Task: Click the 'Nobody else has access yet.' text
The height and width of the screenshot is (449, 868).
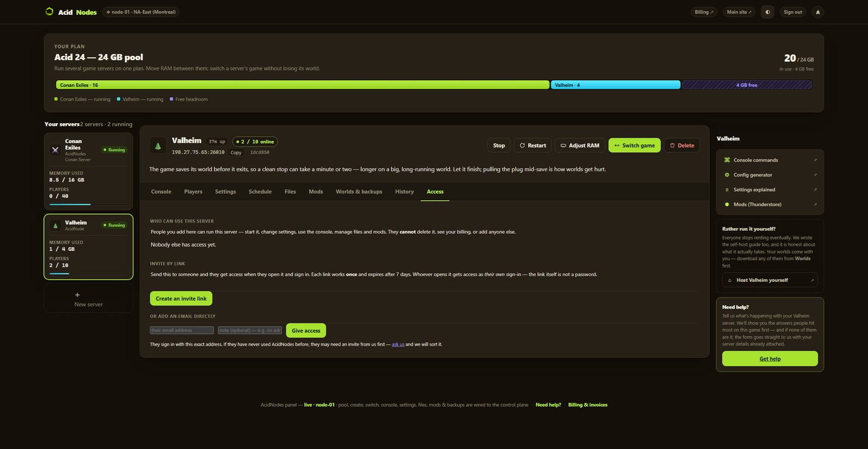Action: tap(183, 245)
